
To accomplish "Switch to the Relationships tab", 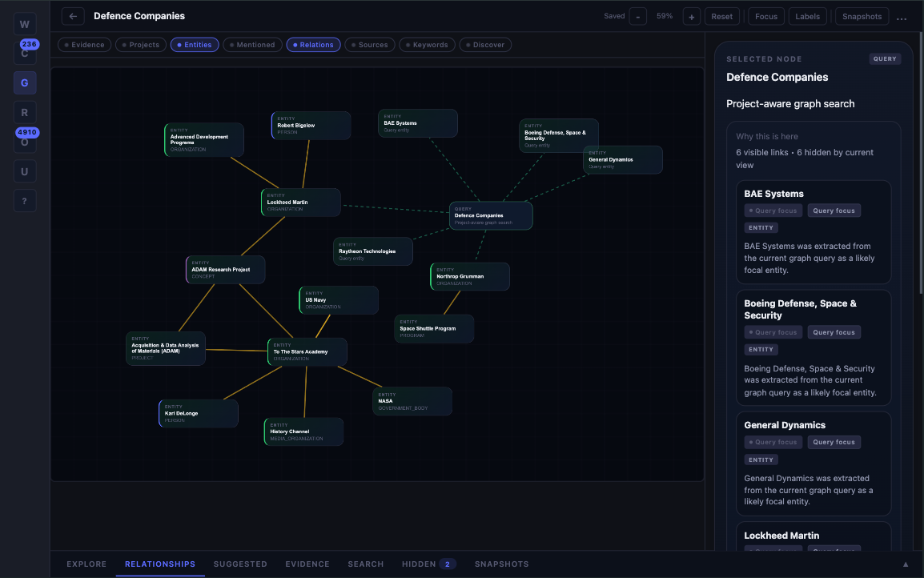I will click(x=159, y=564).
